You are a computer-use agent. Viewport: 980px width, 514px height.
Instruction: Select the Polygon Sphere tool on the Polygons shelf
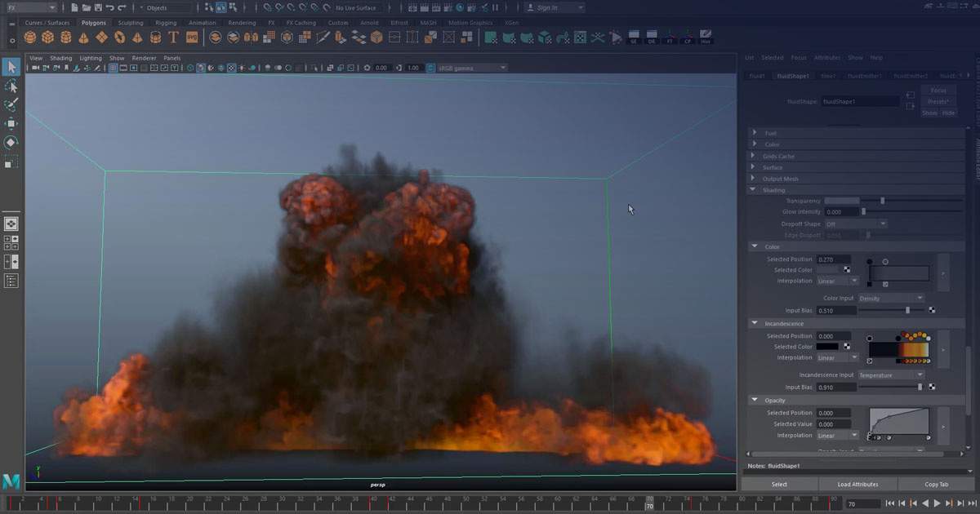click(29, 38)
